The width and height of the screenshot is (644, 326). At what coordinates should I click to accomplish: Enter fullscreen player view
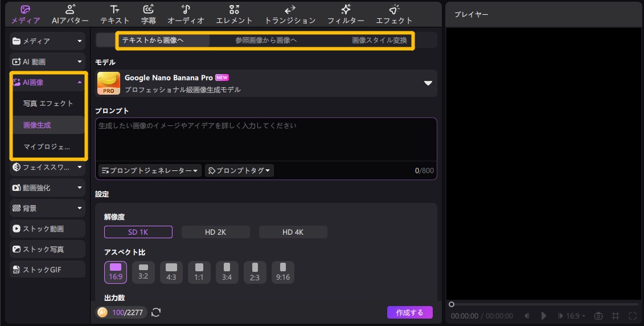(x=633, y=316)
